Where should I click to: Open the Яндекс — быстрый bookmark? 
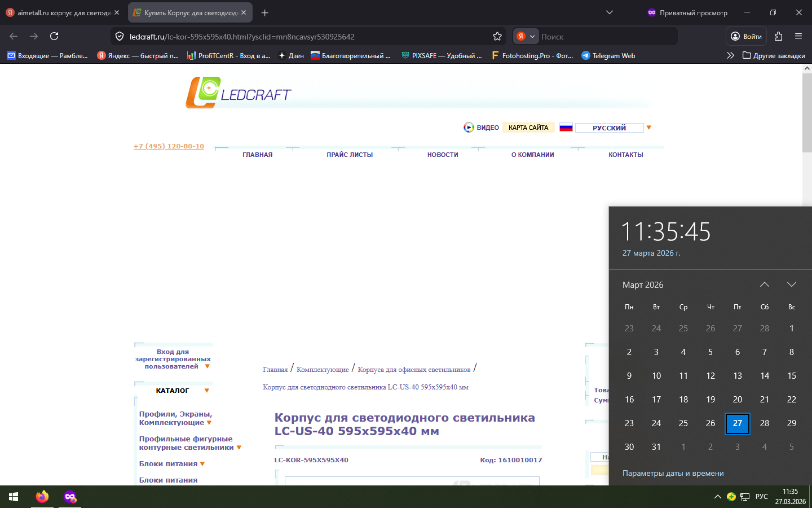138,55
